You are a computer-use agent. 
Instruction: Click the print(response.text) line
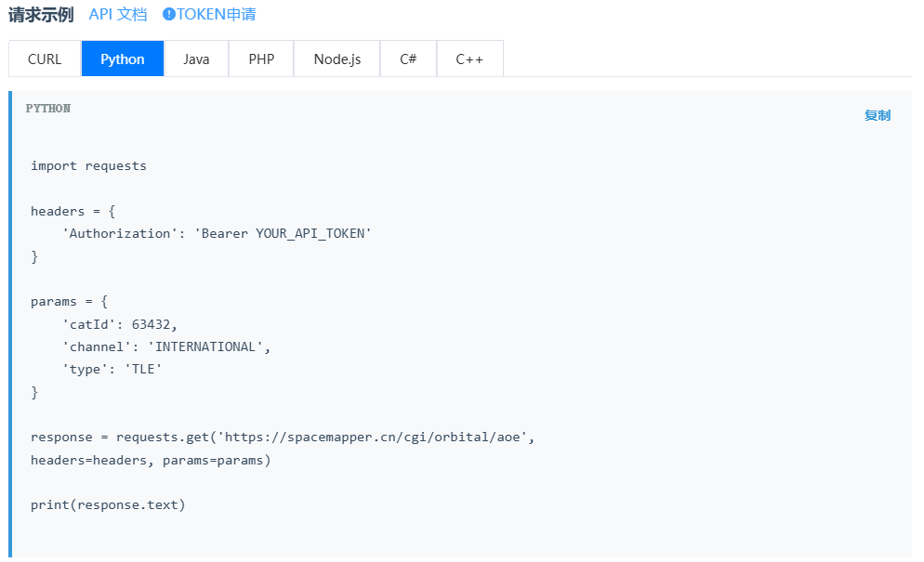pos(108,504)
